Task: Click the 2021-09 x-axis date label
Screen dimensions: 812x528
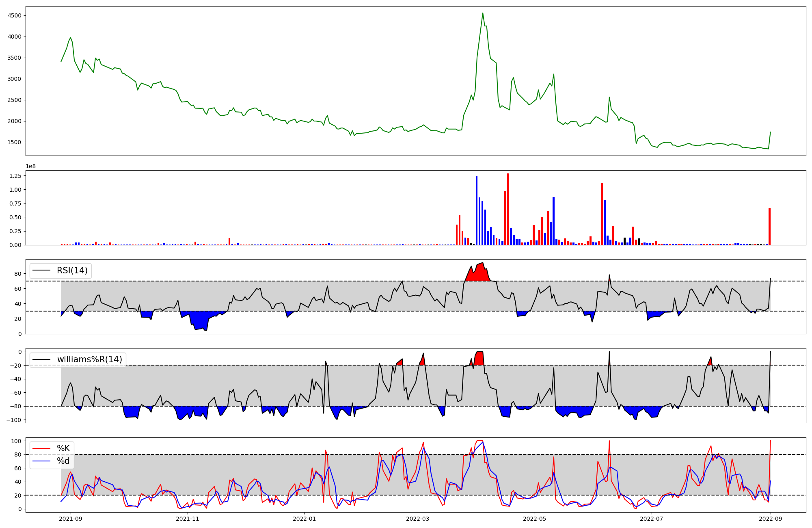Action: pos(71,519)
